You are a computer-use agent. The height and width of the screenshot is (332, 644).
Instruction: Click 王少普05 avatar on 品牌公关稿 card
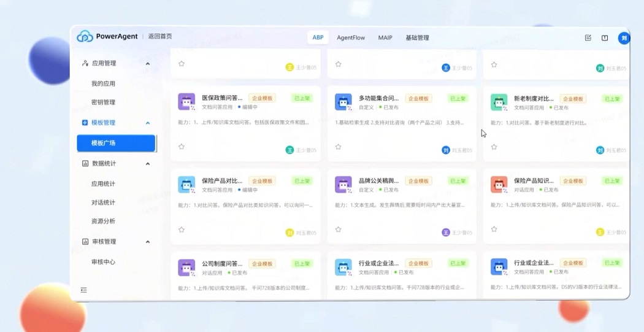tap(446, 233)
